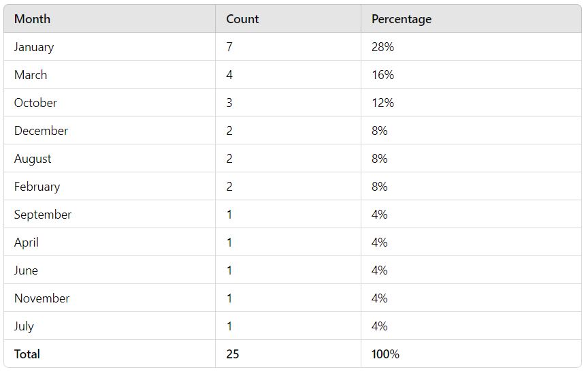Click the February month cell
This screenshot has height=374, width=588.
click(37, 187)
